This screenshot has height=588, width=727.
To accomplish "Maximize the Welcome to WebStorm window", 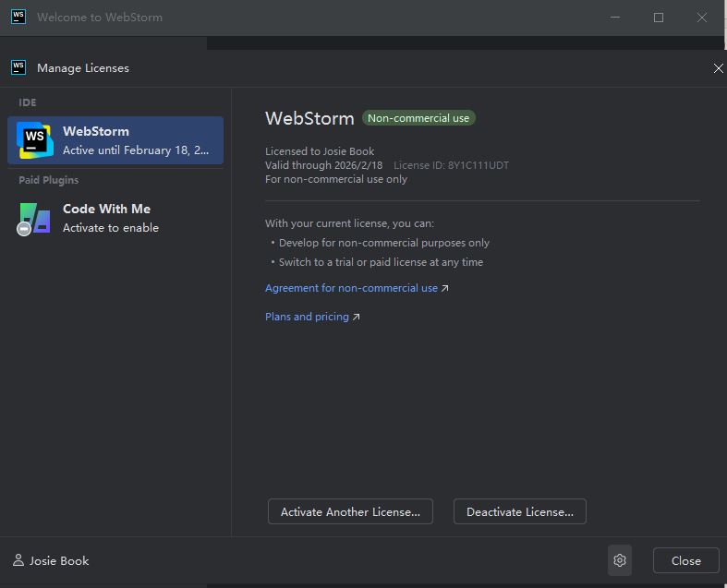I will point(659,18).
